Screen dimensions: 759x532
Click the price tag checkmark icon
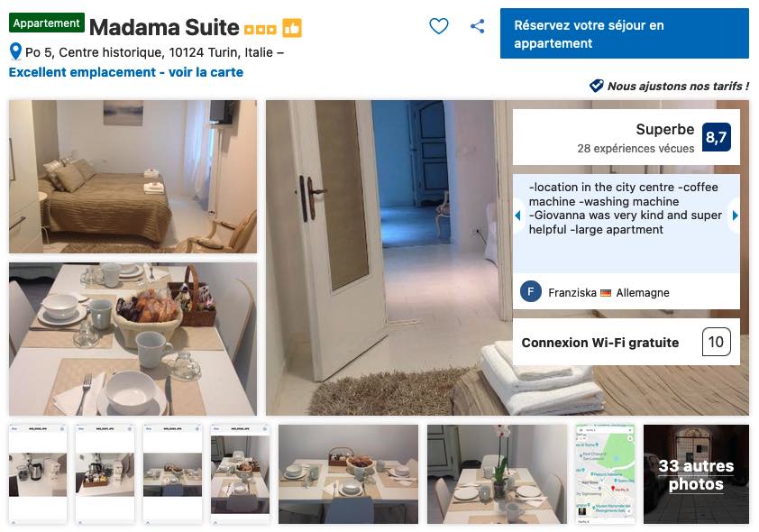coord(597,86)
